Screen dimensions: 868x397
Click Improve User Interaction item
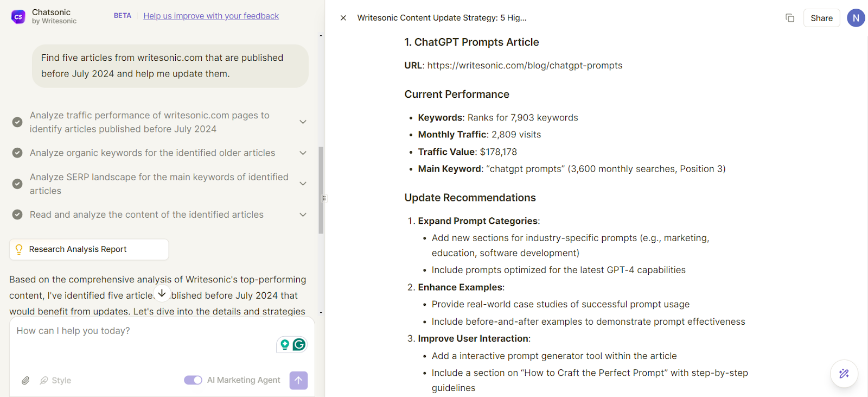pos(474,338)
